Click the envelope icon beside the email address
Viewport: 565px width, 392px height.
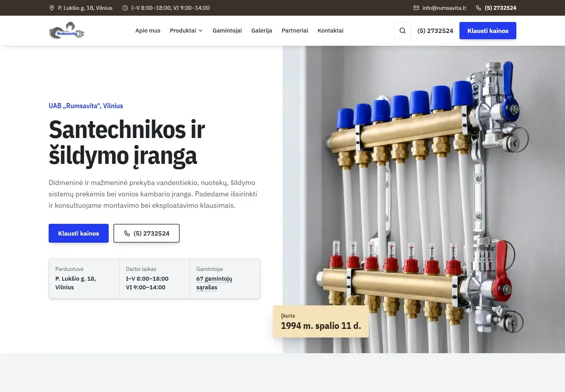(416, 8)
